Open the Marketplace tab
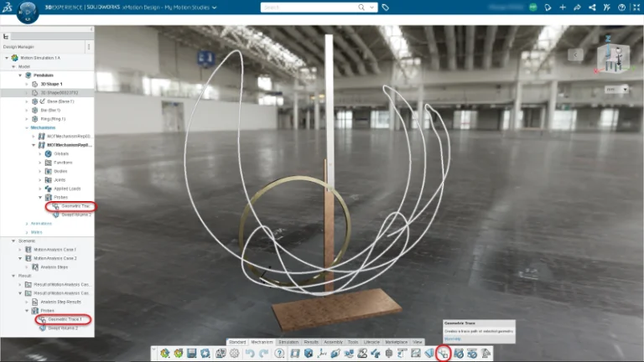644x362 pixels. (x=396, y=342)
